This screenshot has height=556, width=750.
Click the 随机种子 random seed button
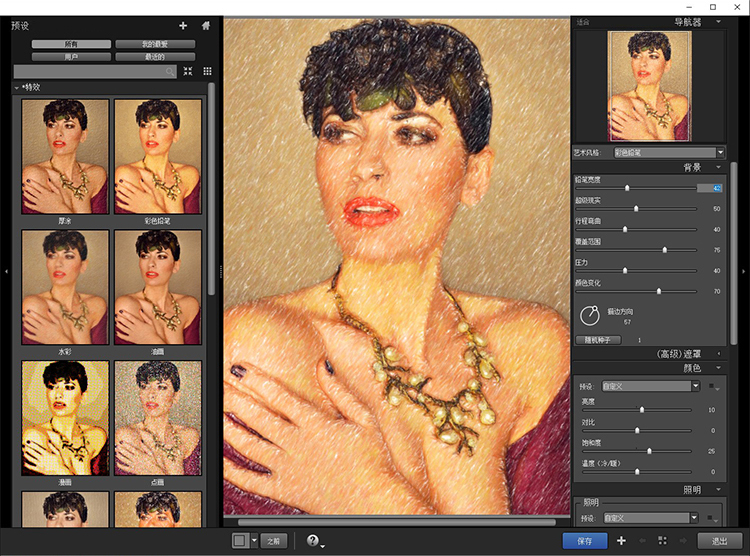tap(598, 340)
